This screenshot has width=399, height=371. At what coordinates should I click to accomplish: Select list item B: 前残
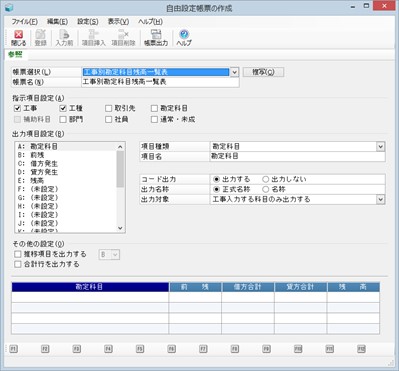pos(66,155)
